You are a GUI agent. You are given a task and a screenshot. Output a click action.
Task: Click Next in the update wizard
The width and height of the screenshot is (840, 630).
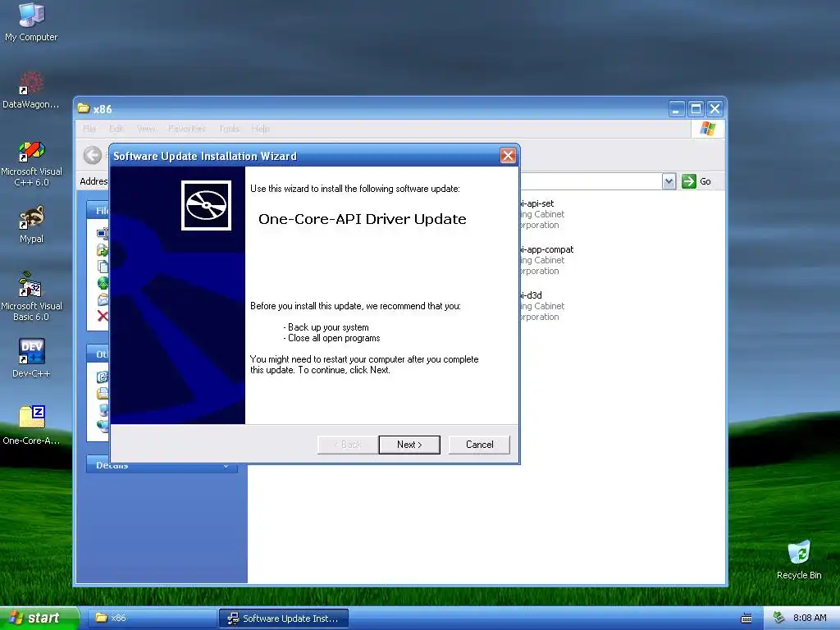(409, 445)
